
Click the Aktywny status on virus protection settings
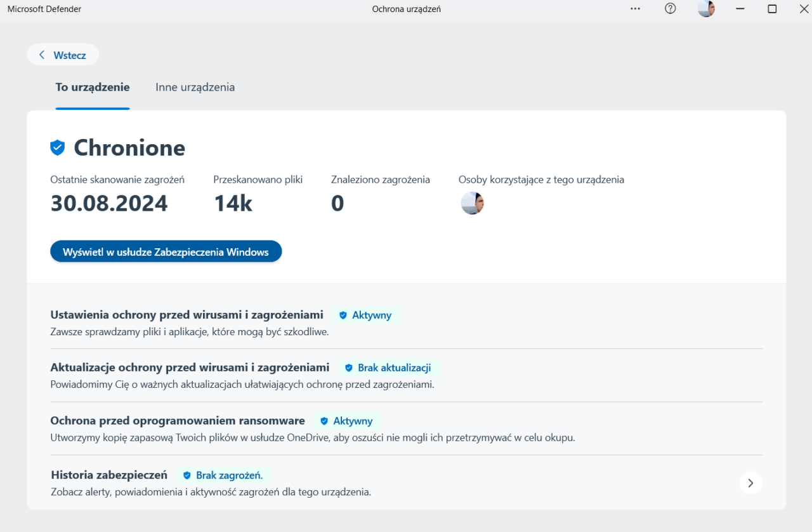pyautogui.click(x=365, y=315)
